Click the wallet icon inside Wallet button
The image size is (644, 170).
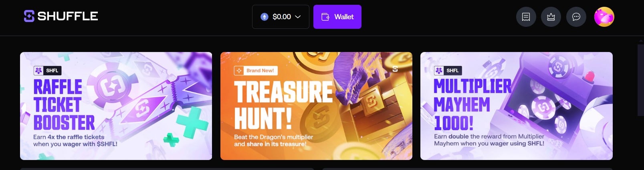pyautogui.click(x=325, y=17)
